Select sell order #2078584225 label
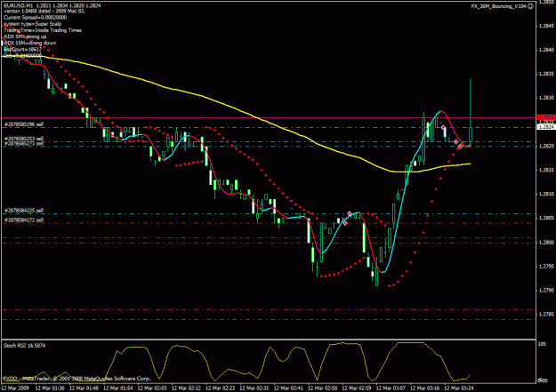Image resolution: width=556 pixels, height=392 pixels. pos(24,211)
